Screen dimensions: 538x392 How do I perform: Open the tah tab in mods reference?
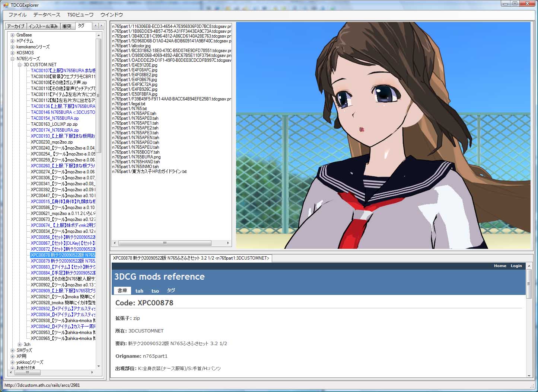click(x=139, y=291)
